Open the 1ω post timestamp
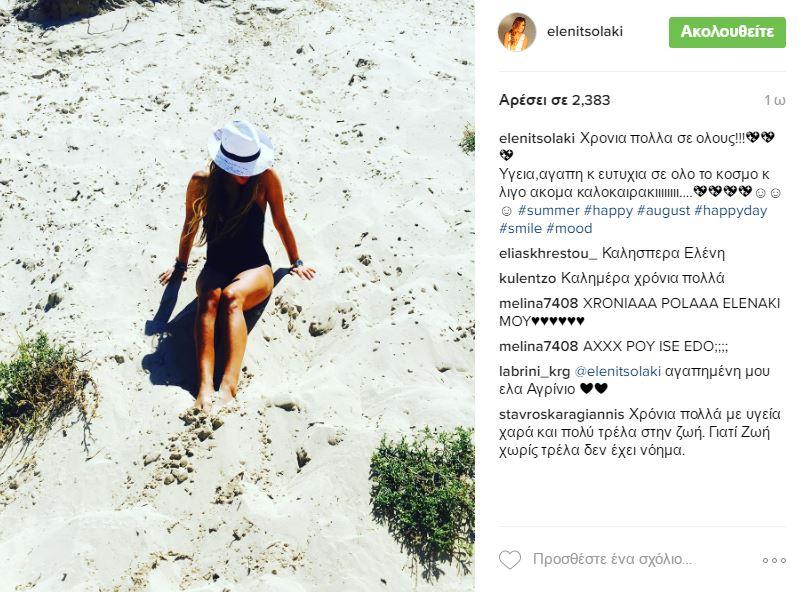Viewport: 807px width, 592px height. (x=775, y=100)
